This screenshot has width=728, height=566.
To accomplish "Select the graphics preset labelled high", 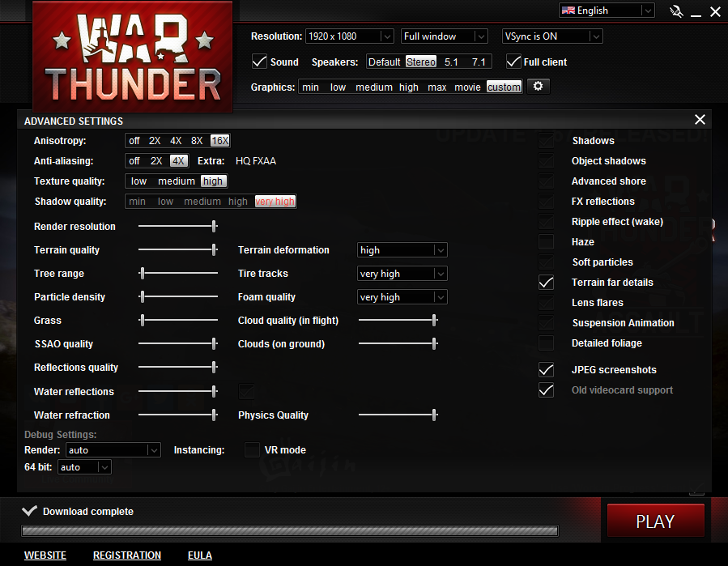I will coord(409,87).
